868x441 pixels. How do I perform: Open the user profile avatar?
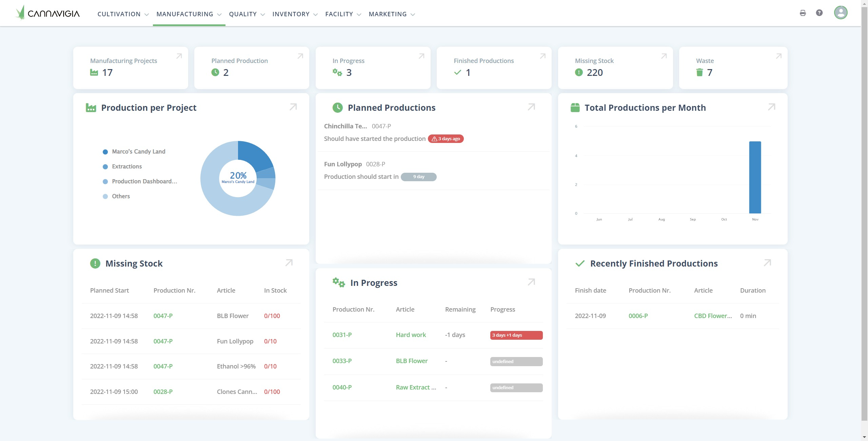841,13
